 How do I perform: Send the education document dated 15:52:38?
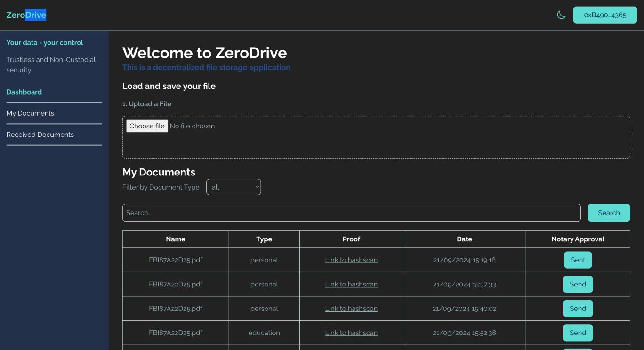[x=578, y=333]
